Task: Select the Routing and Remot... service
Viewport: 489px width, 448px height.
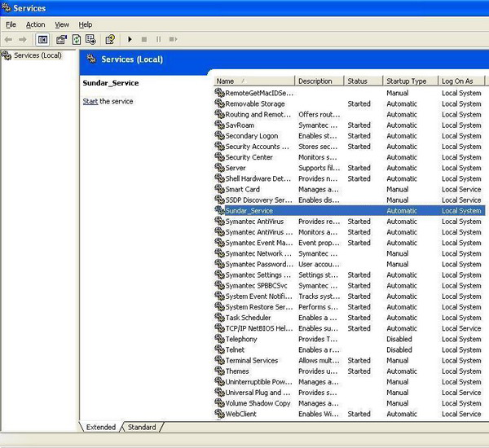Action: 350,114
